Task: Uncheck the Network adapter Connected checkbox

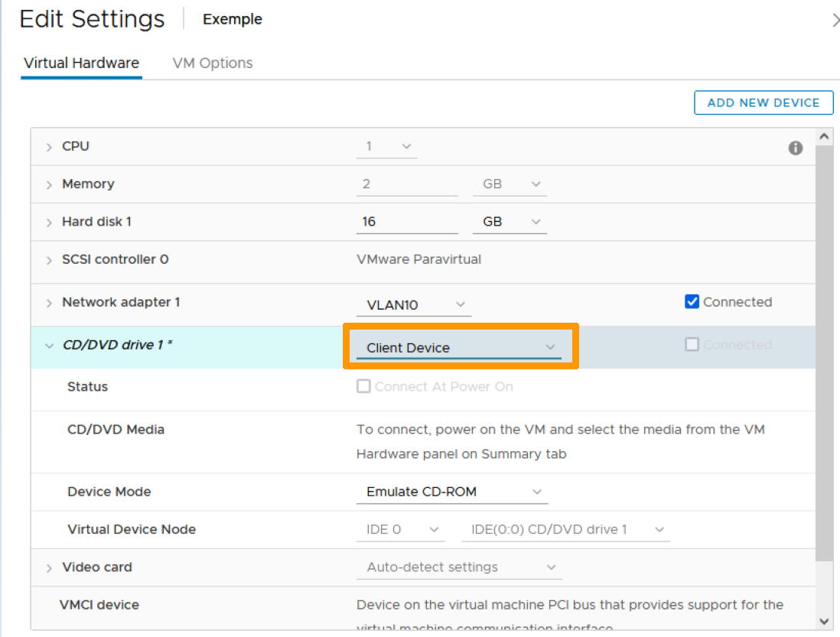Action: click(692, 302)
